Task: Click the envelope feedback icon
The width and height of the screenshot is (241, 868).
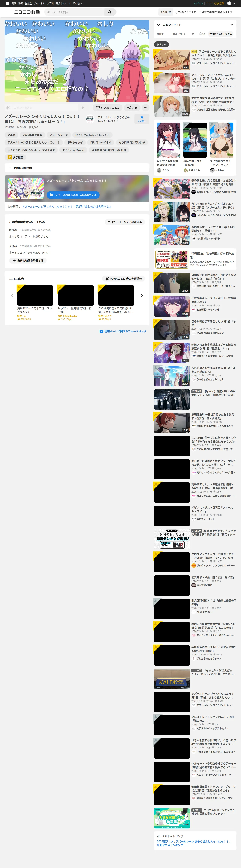Action: point(102,332)
